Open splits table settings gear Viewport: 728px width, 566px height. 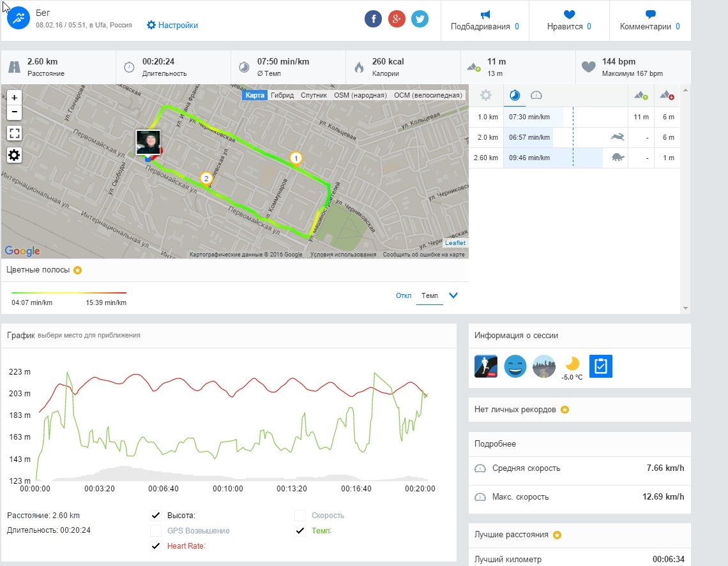(x=486, y=96)
